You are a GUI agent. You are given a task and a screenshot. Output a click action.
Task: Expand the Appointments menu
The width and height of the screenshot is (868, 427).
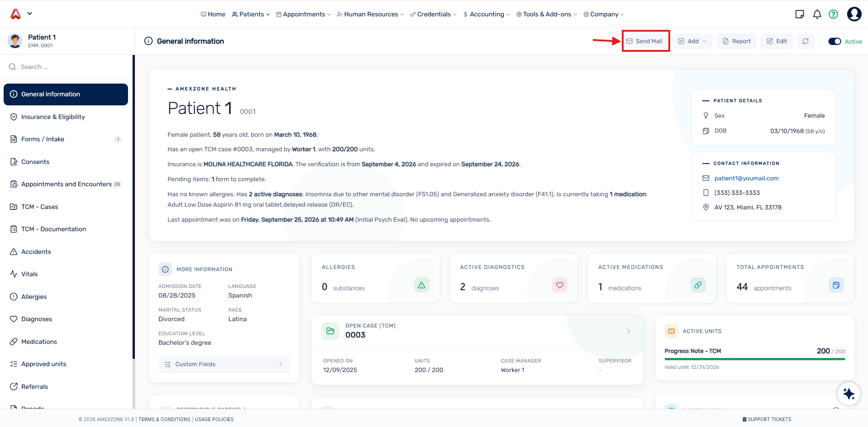(x=303, y=14)
